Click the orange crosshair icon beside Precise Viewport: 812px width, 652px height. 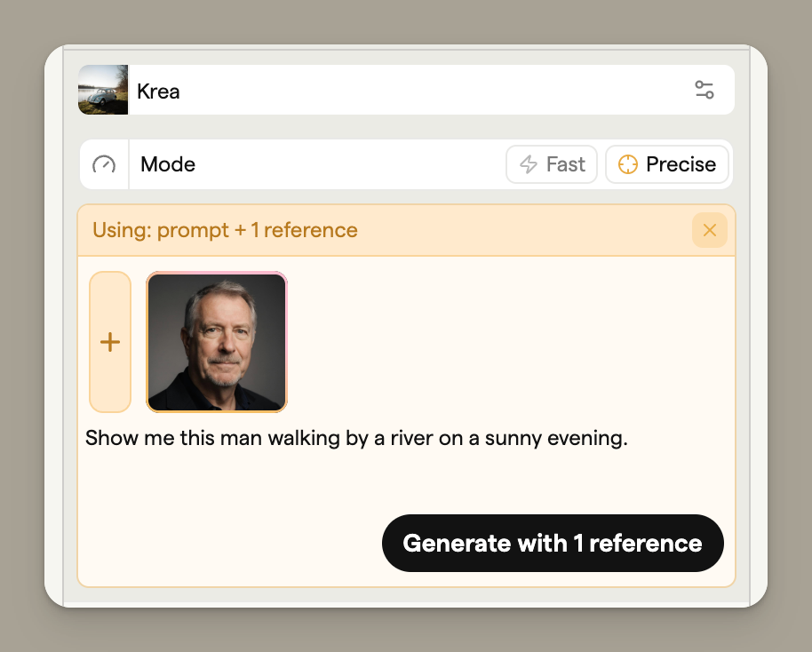click(628, 164)
